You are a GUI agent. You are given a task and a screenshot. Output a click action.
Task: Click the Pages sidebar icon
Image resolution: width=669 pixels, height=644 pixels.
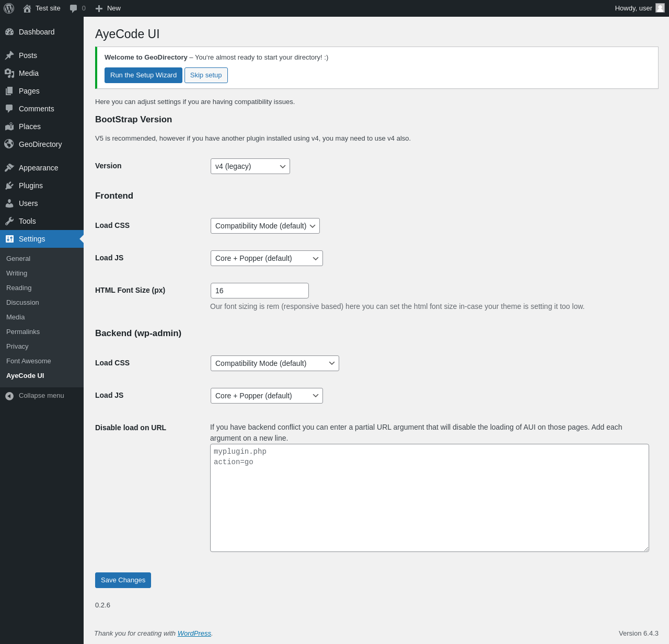[9, 91]
